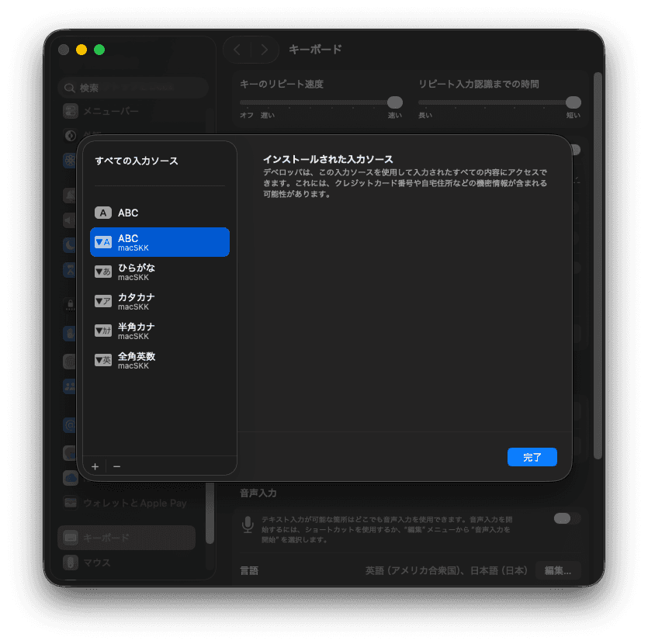Click the Wallet sidebar icon
This screenshot has width=648, height=644.
click(x=71, y=503)
